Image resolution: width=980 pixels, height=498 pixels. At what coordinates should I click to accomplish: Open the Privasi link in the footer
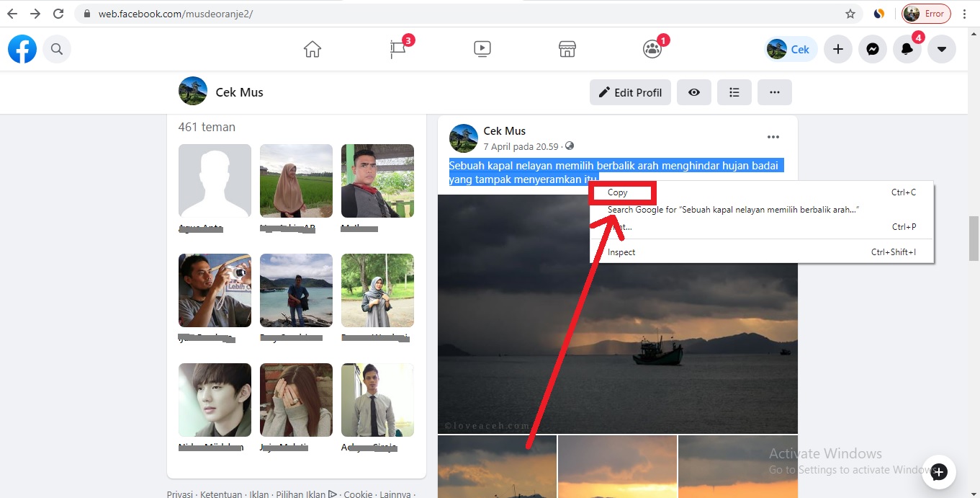pyautogui.click(x=179, y=494)
